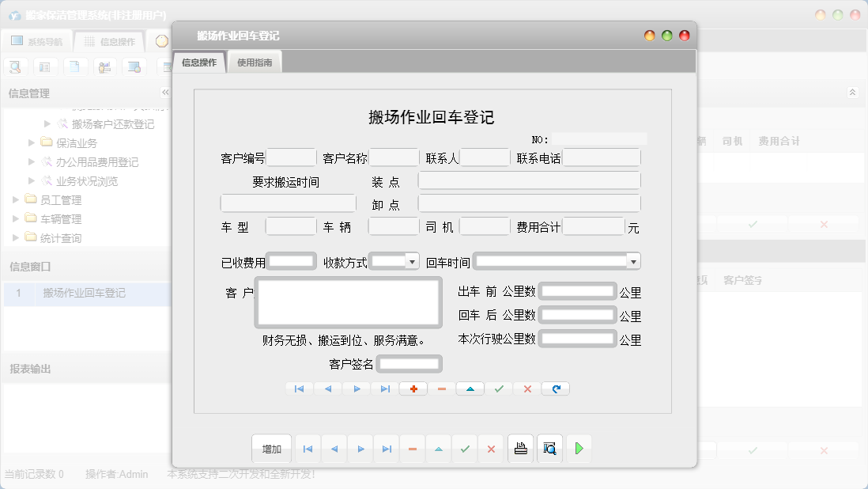Viewport: 868px width, 489px height.
Task: Click the next record arrow icon
Action: 356,389
